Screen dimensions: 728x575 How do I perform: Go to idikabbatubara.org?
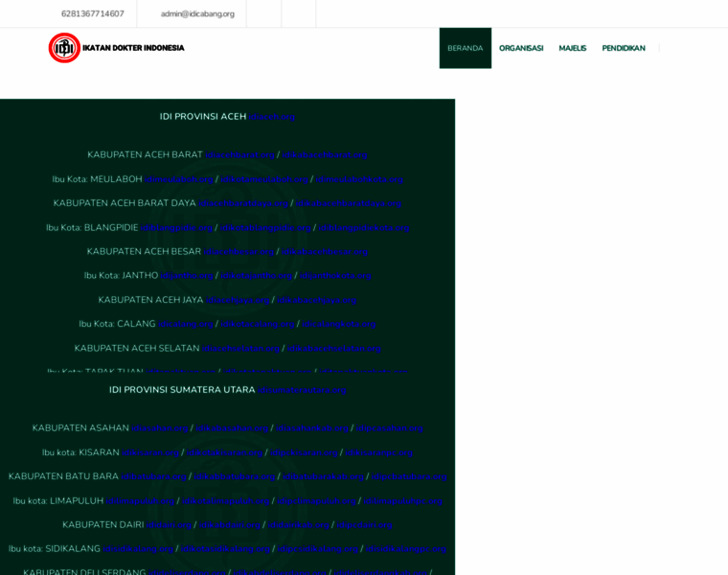[235, 477]
